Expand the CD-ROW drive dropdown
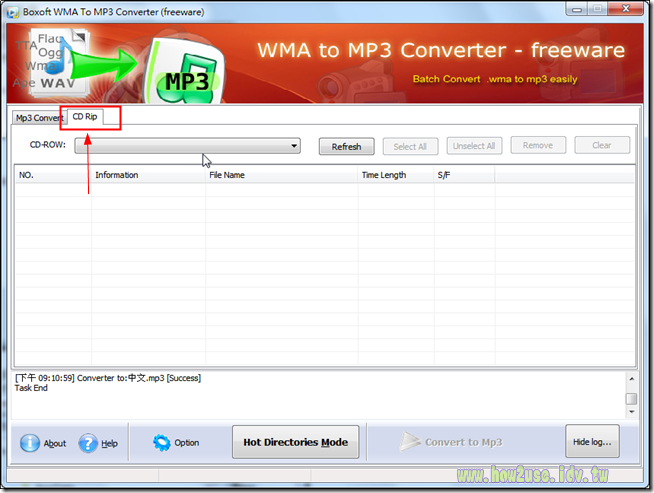The height and width of the screenshot is (493, 654). [294, 146]
